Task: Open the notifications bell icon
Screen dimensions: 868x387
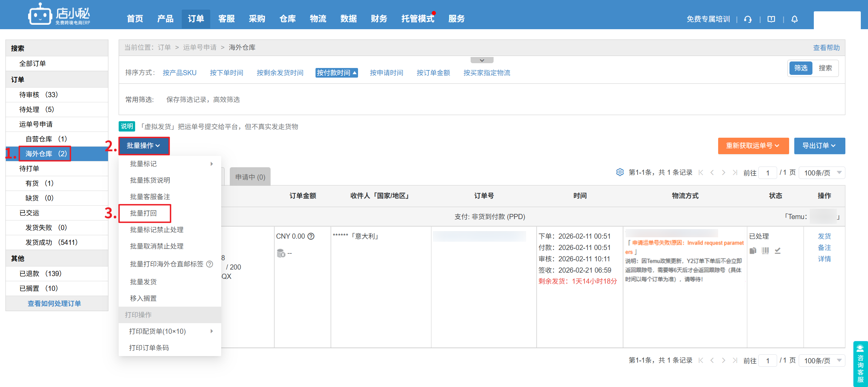Action: [x=795, y=19]
